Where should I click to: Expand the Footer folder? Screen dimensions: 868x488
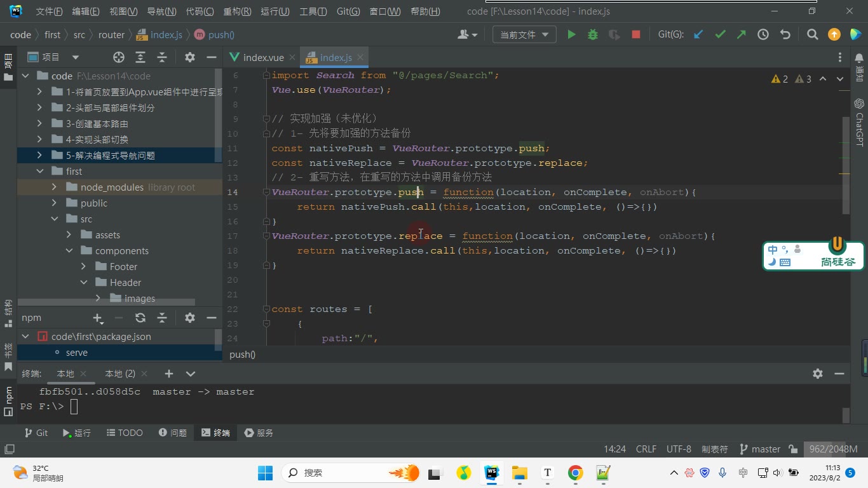pos(83,266)
